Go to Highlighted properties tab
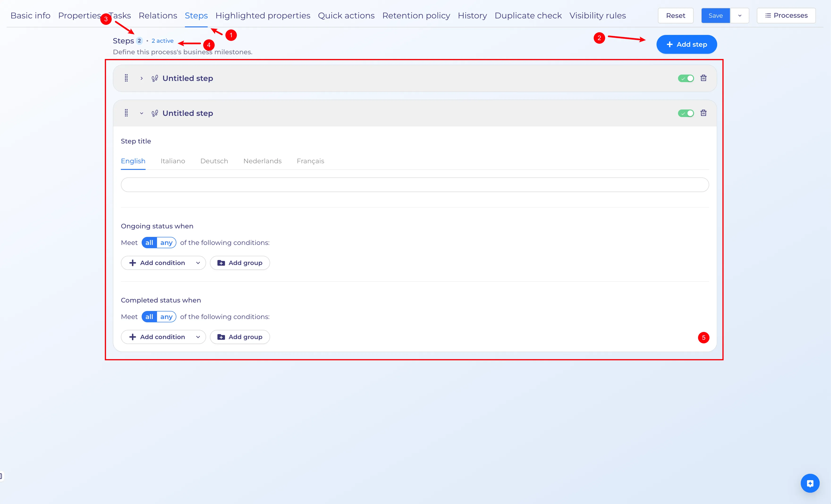Image resolution: width=831 pixels, height=504 pixels. pos(263,16)
